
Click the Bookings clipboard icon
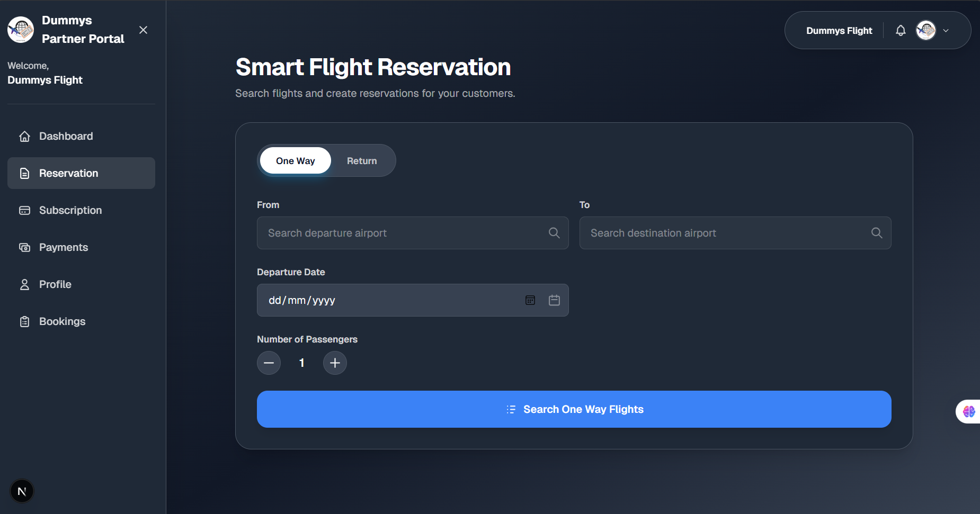point(24,321)
